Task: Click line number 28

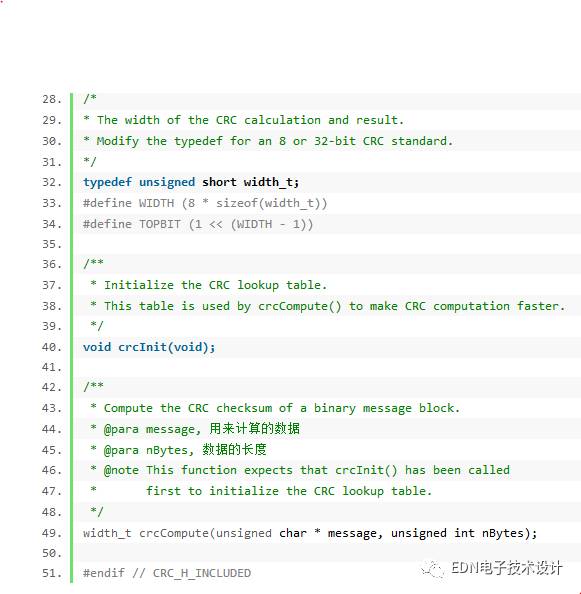Action: click(52, 99)
